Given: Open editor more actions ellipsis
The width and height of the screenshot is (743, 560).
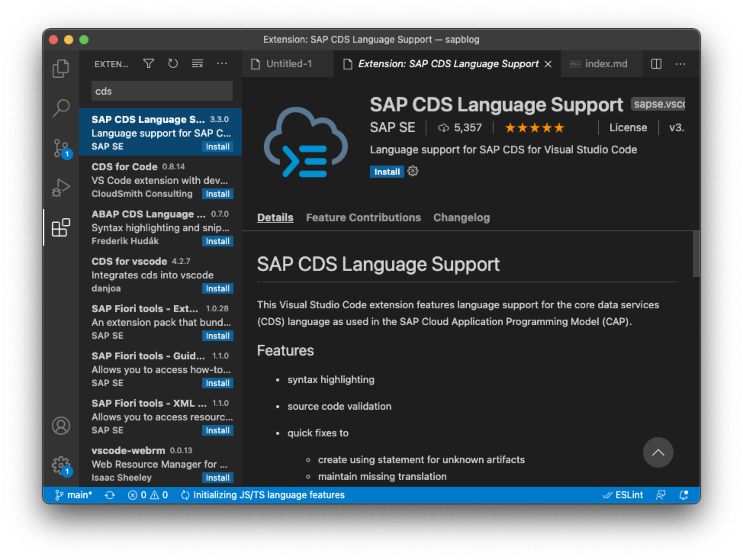Looking at the screenshot, I should 680,64.
